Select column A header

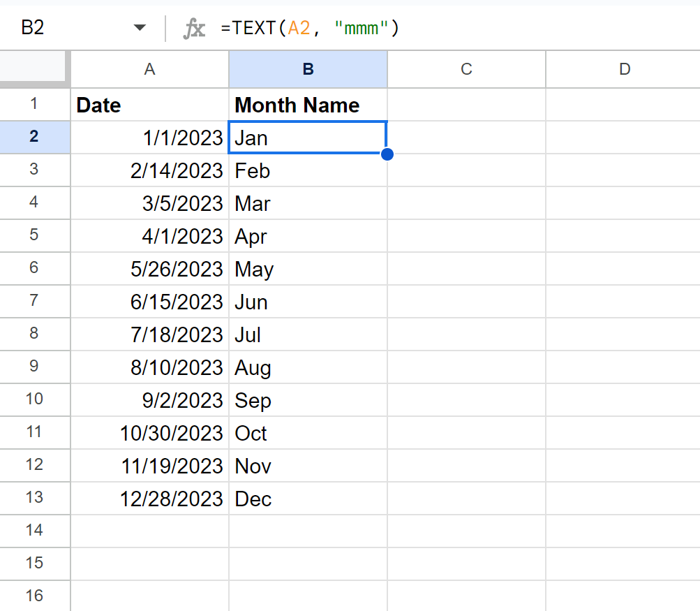(x=149, y=69)
